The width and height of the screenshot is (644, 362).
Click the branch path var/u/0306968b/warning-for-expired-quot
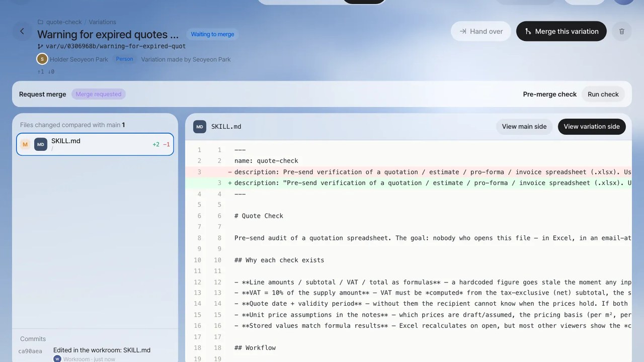click(x=116, y=46)
